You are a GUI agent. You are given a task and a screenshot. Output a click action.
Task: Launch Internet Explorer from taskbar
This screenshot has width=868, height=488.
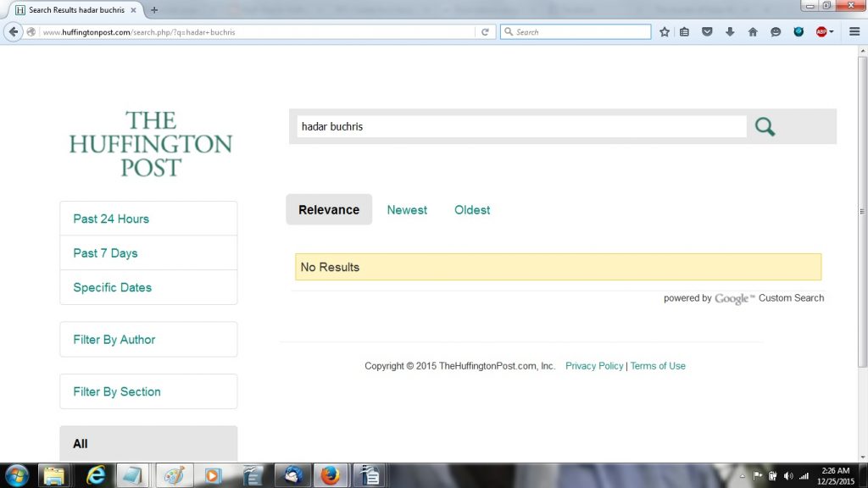(95, 475)
